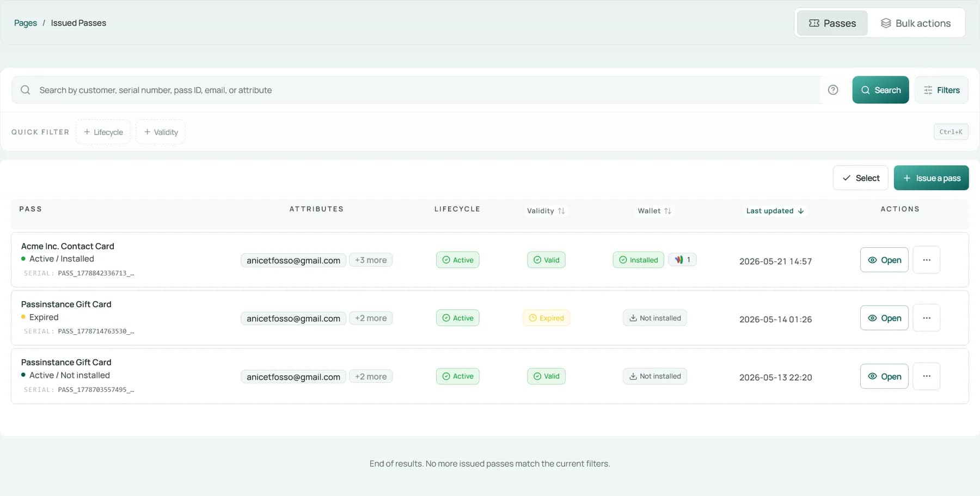Click Issue a pass button
This screenshot has height=496, width=980.
click(x=931, y=178)
